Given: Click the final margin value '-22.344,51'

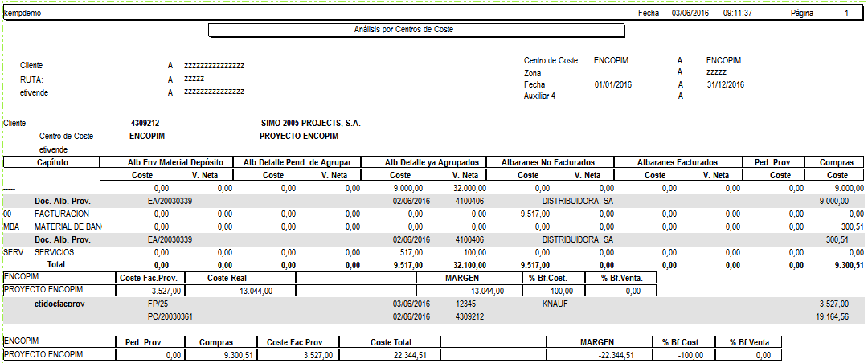Looking at the screenshot, I should 616,355.
